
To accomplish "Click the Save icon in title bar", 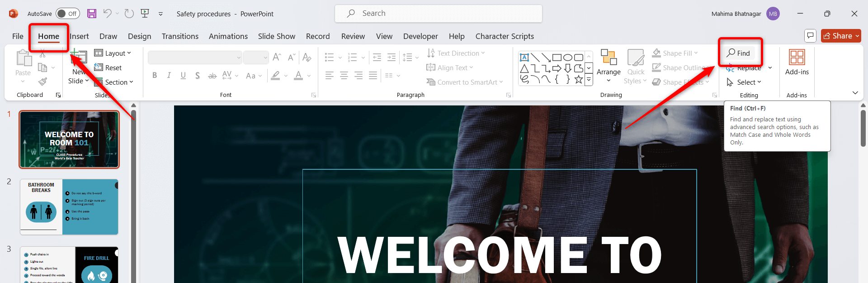I will point(92,14).
